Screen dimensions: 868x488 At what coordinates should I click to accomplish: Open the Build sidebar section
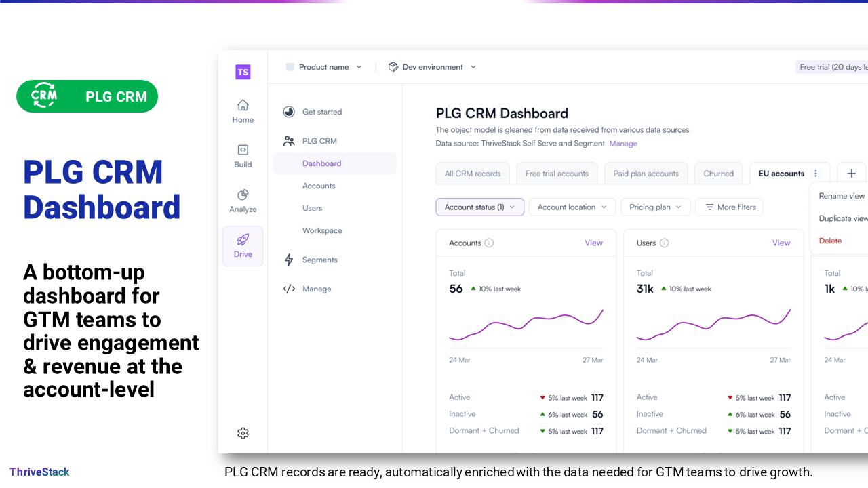coord(243,156)
